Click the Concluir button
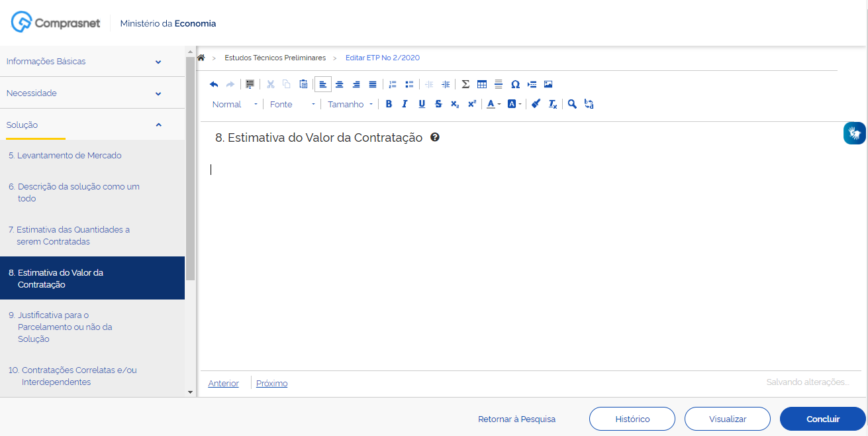The image size is (868, 436). tap(822, 419)
